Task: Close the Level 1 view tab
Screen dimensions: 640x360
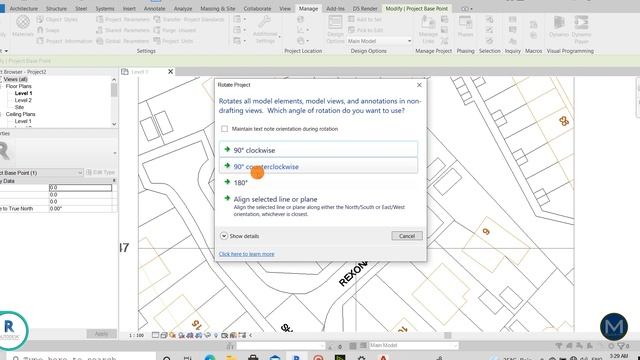Action: coord(171,71)
